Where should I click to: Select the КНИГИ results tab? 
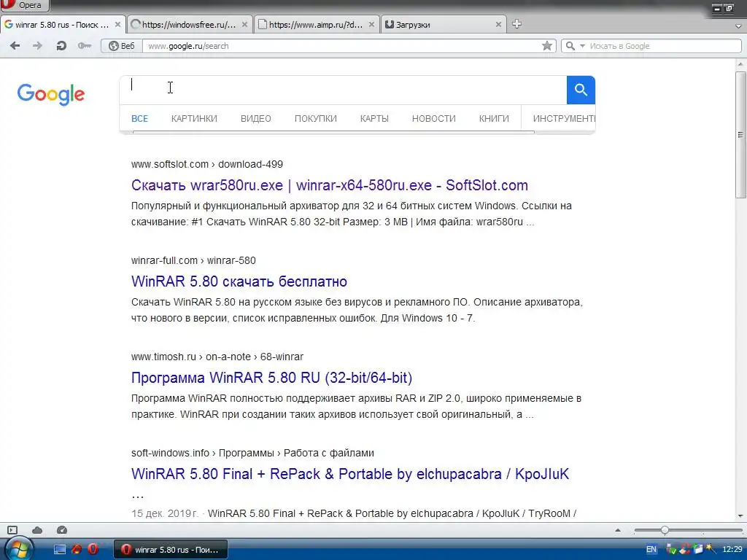(x=494, y=119)
